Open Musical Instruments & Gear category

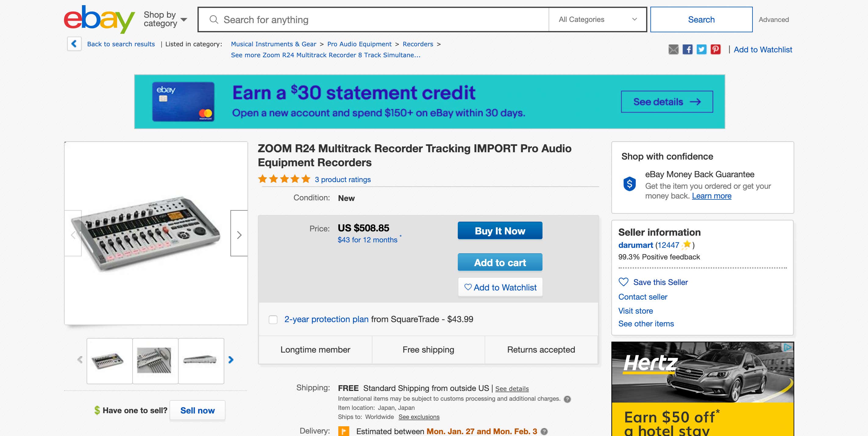pyautogui.click(x=273, y=44)
